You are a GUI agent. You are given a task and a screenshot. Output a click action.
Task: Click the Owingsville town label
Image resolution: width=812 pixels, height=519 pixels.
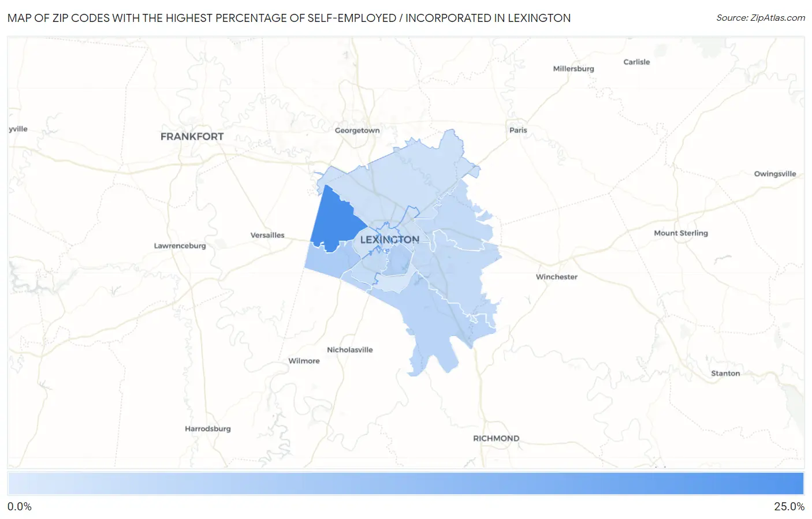[x=775, y=174]
